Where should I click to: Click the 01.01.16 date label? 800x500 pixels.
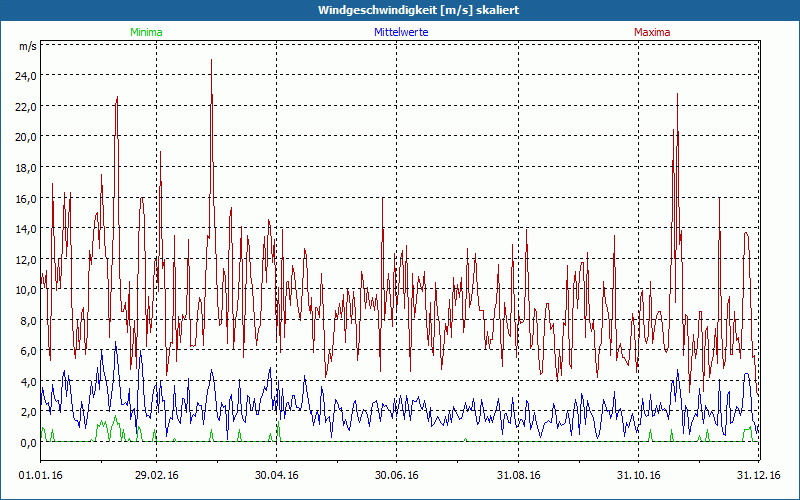(40, 476)
